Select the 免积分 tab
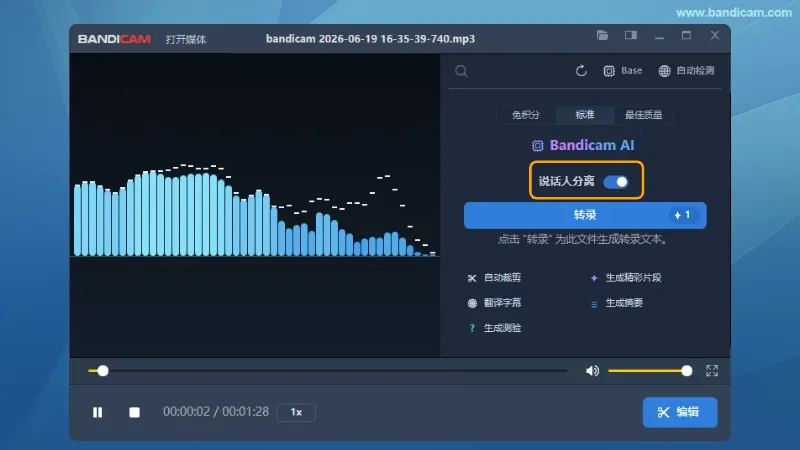Viewport: 800px width, 450px height. (x=526, y=115)
